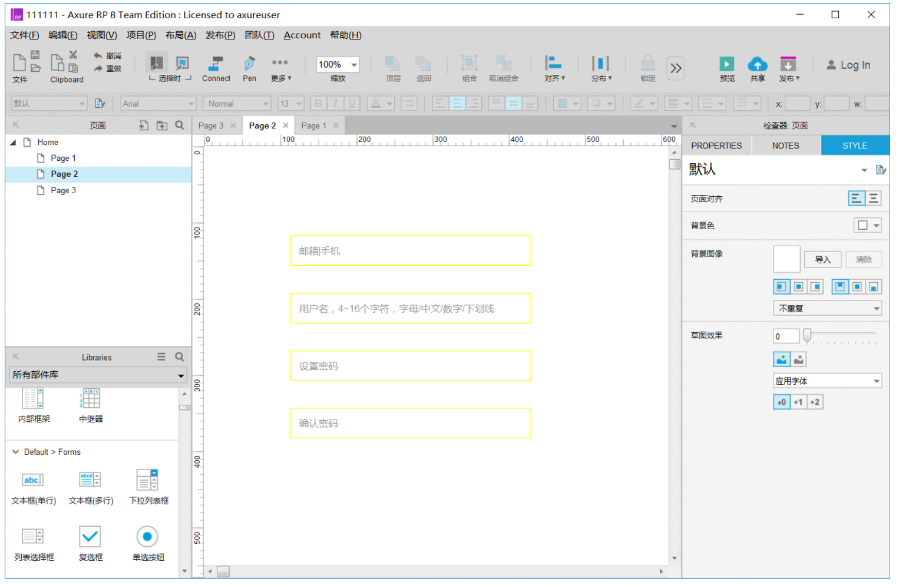This screenshot has width=899, height=588.
Task: Switch to the NOTES tab
Action: tap(785, 146)
